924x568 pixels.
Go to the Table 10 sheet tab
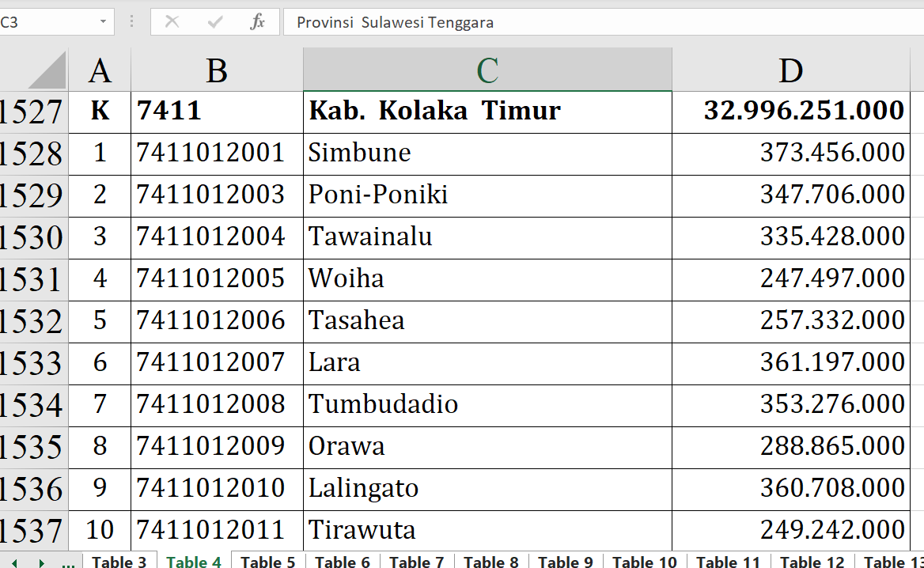coord(644,562)
